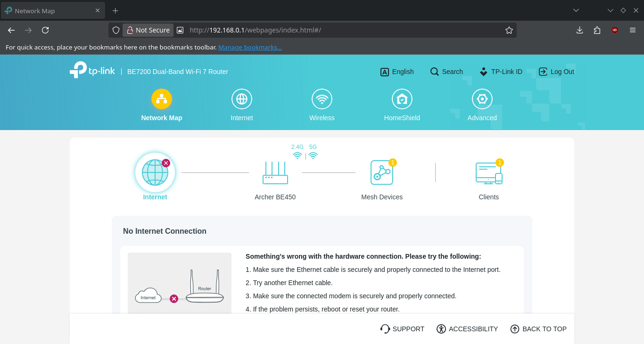
Task: Change language via English label
Action: (403, 72)
